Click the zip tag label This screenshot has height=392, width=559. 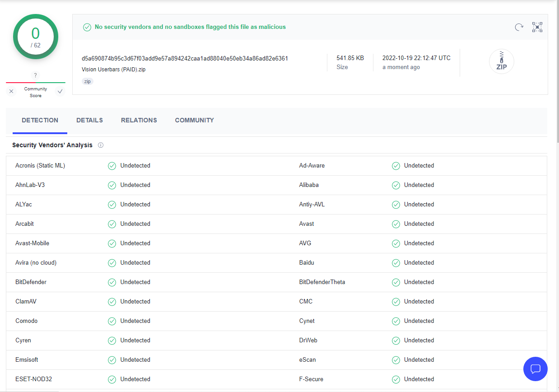coord(88,81)
